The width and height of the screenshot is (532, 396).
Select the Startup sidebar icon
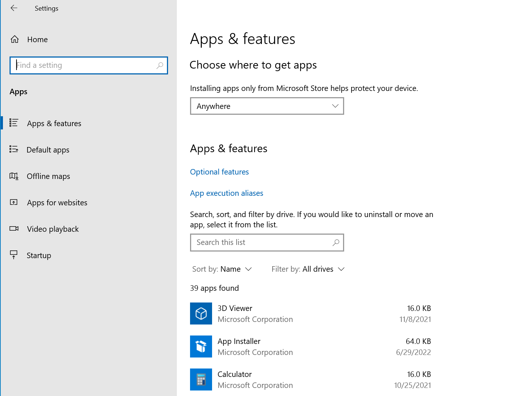point(14,254)
